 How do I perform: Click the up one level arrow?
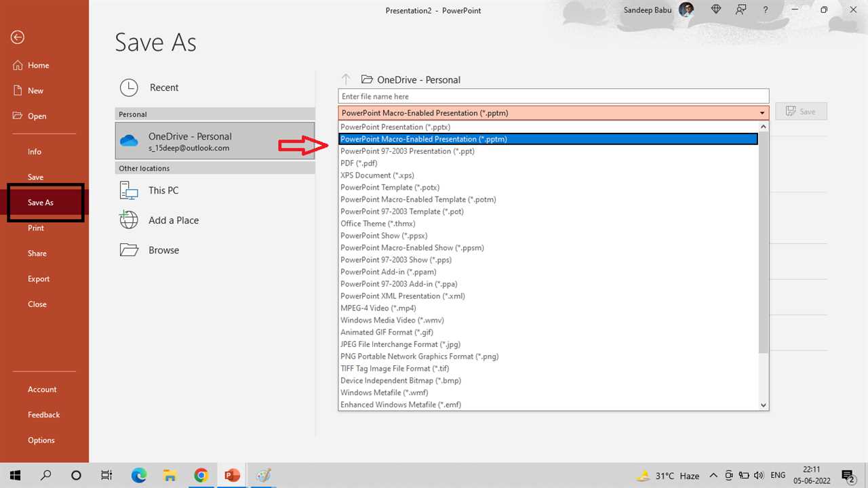pyautogui.click(x=346, y=79)
